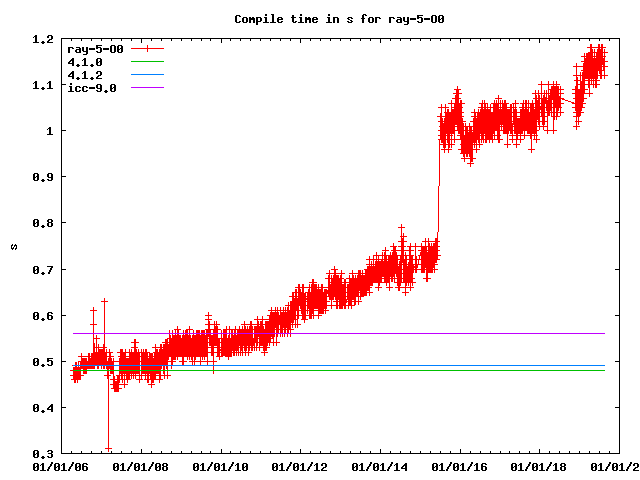Click the 1.2 y-axis tick label
This screenshot has width=640, height=480.
(42, 39)
